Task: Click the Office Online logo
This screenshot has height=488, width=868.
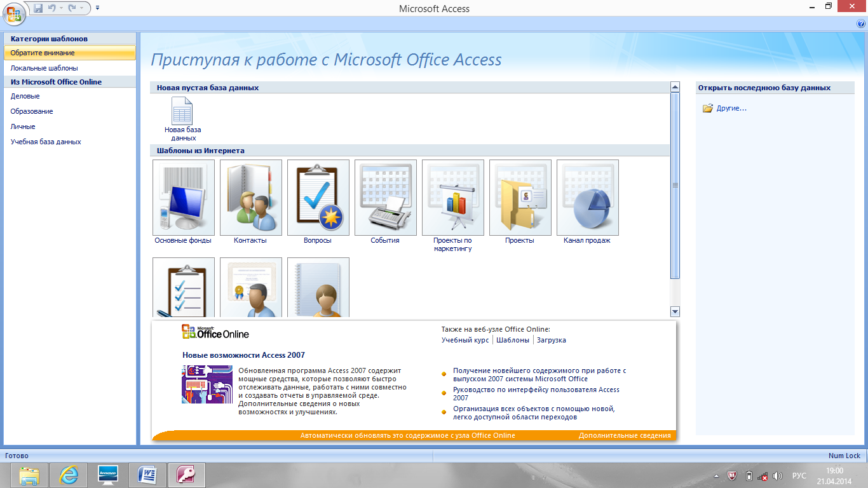Action: pyautogui.click(x=215, y=332)
